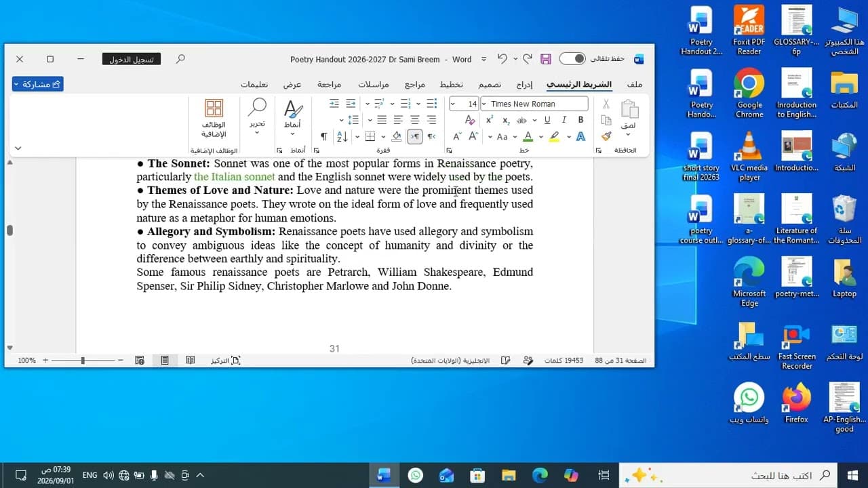This screenshot has height=488, width=868.
Task: Switch to Read Mode view in status bar
Action: (191, 361)
